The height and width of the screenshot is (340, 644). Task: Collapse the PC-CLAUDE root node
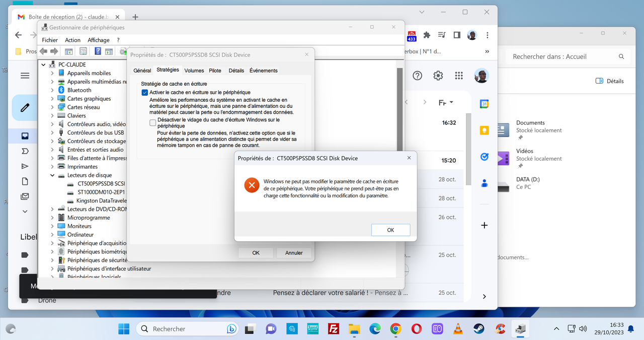pyautogui.click(x=44, y=64)
